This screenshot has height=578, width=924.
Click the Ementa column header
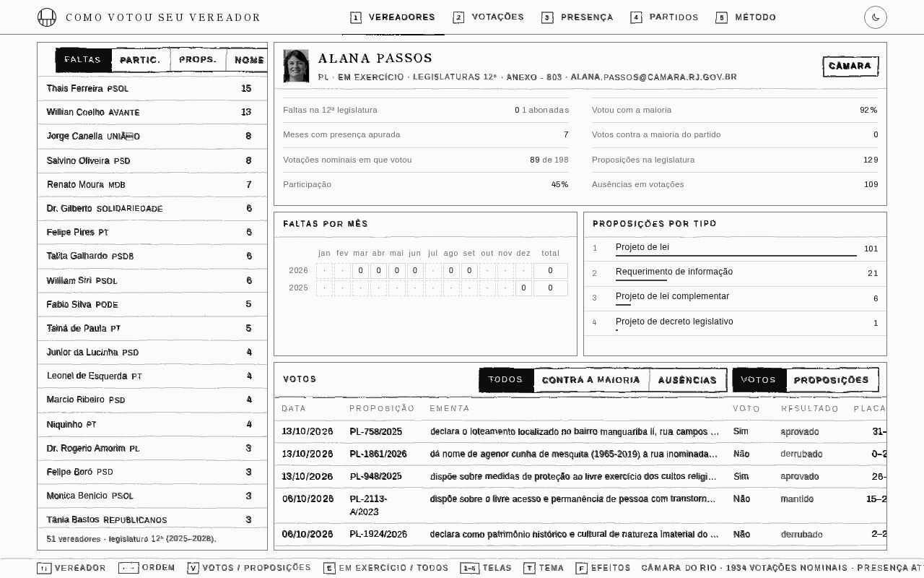pyautogui.click(x=450, y=408)
